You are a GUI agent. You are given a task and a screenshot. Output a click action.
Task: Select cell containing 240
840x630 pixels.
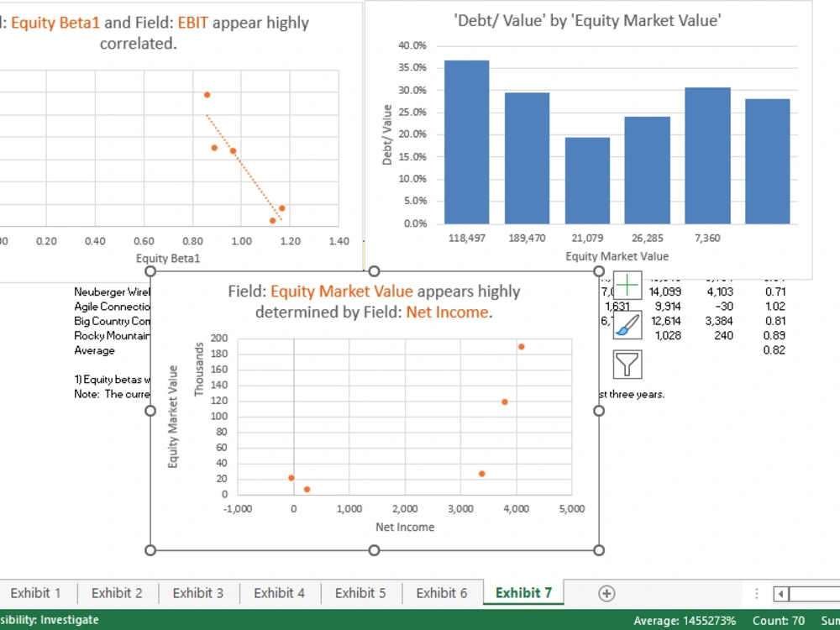click(723, 335)
